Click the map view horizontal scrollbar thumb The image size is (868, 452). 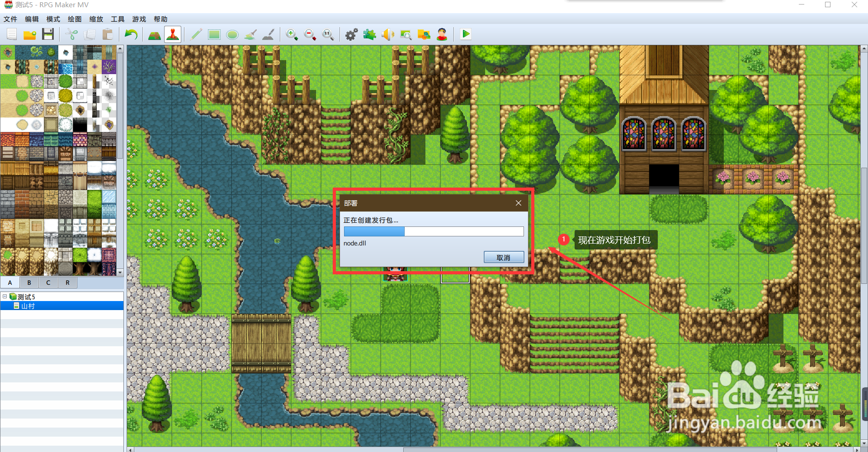tap(590, 450)
